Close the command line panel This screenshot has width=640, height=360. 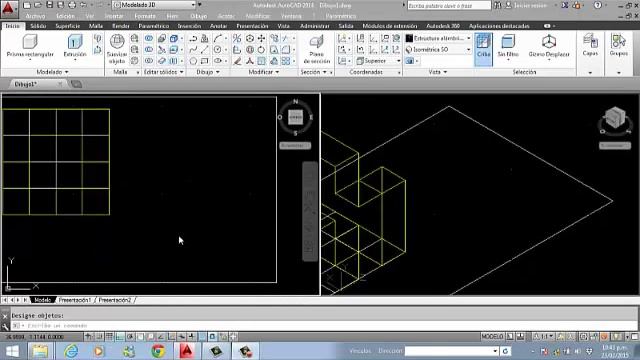click(5, 316)
